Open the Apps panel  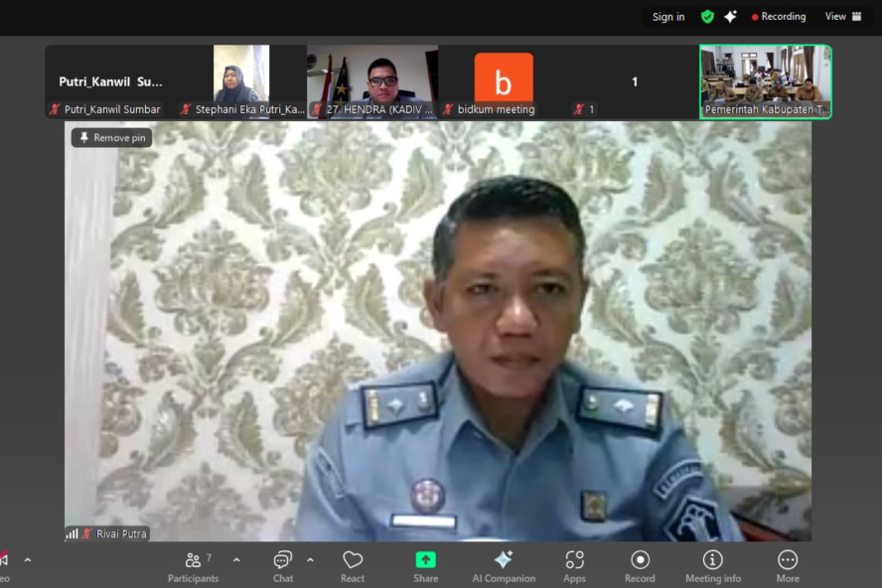(x=574, y=566)
